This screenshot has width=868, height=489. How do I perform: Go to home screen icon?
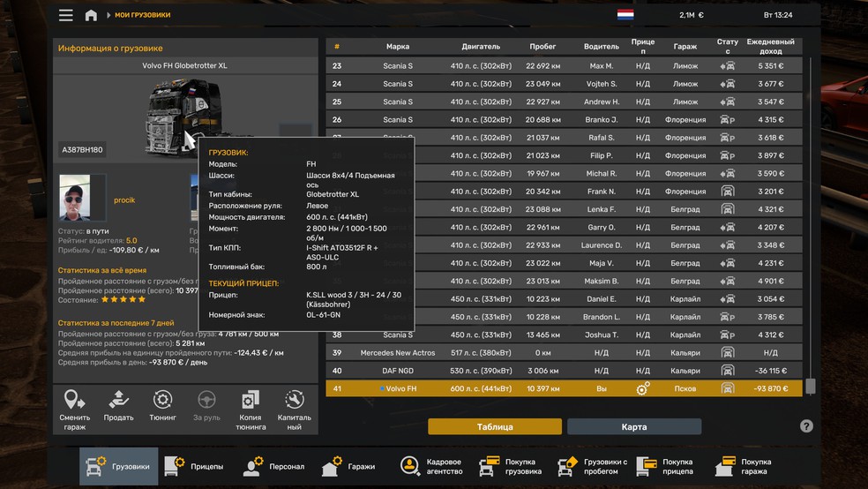tap(91, 15)
